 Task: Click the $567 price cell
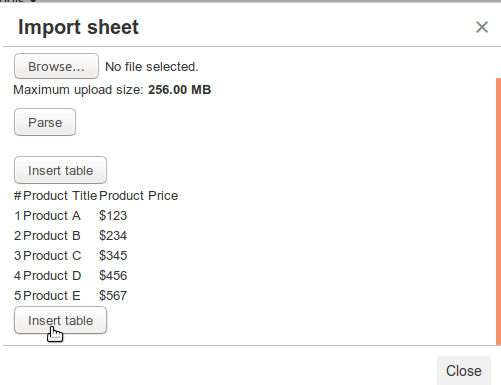point(113,296)
